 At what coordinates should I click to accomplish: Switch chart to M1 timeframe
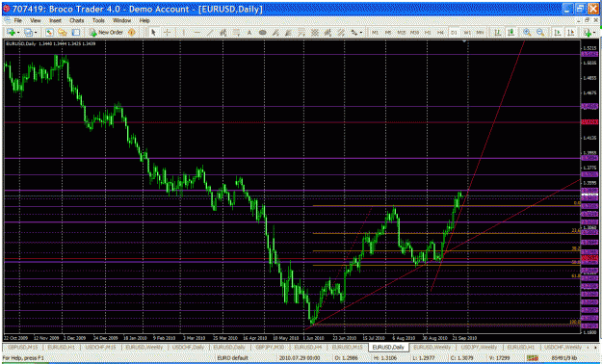(375, 33)
